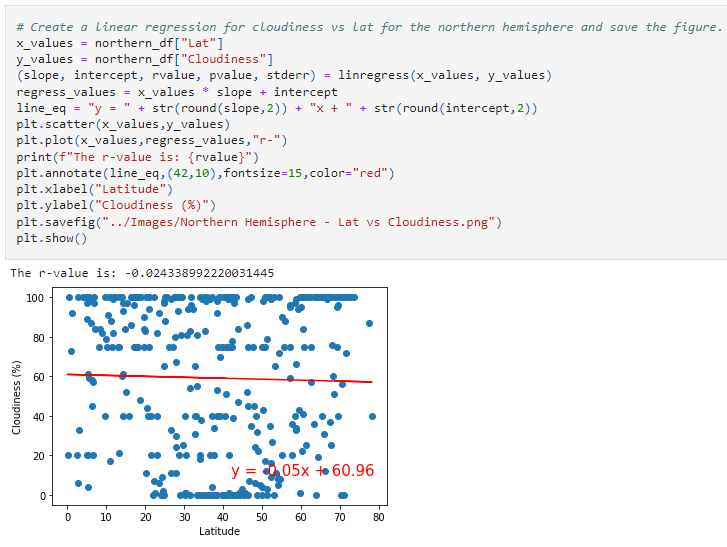Place cursor on x_values assignment line
Image resolution: width=727 pixels, height=547 pixels.
click(x=120, y=43)
